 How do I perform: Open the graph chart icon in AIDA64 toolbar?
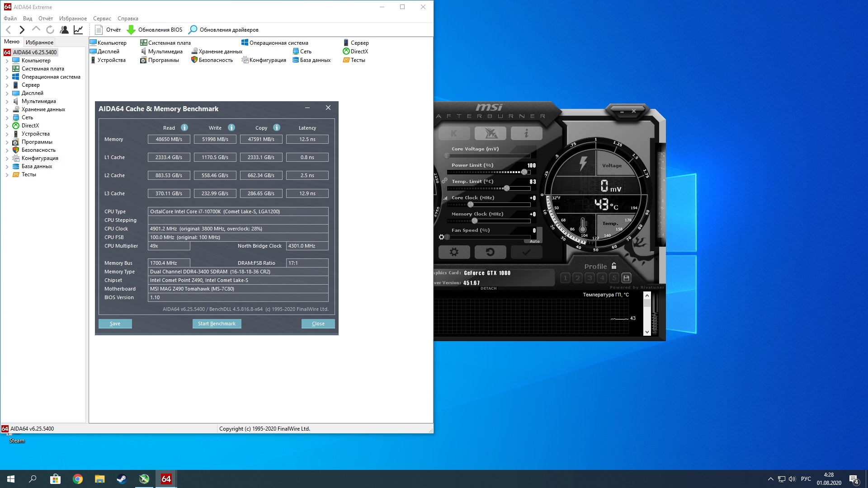coord(78,30)
